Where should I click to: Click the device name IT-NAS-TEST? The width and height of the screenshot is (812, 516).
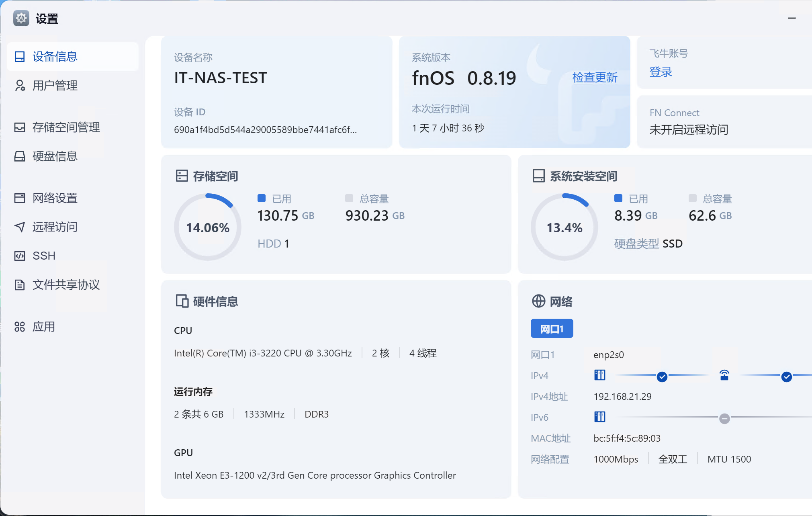click(221, 78)
